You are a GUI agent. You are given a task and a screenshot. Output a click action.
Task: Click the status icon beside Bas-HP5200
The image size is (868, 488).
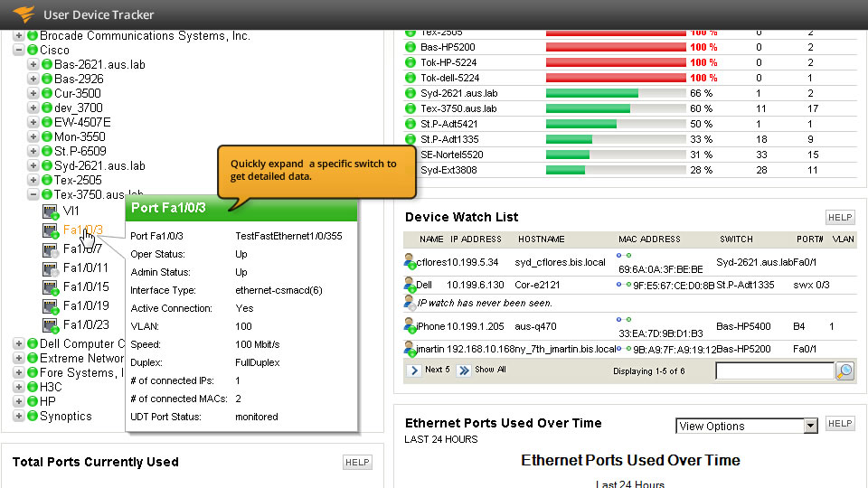point(410,47)
